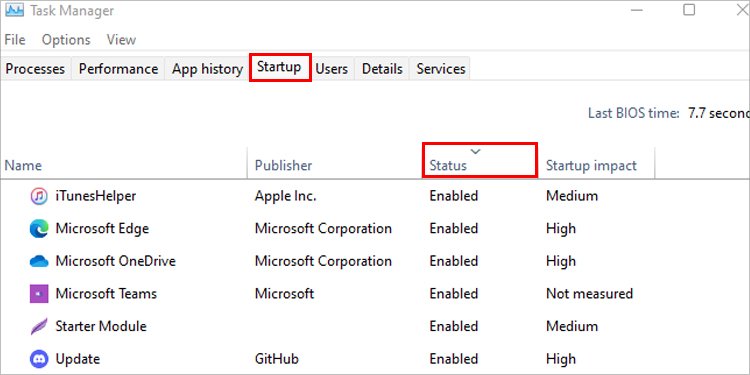Click the High impact of Microsoft OneDrive

[x=561, y=261]
